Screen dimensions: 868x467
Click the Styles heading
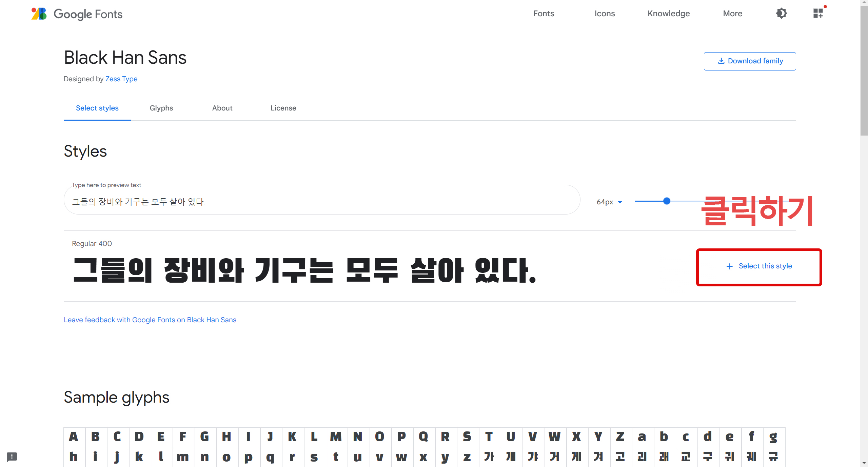[85, 151]
